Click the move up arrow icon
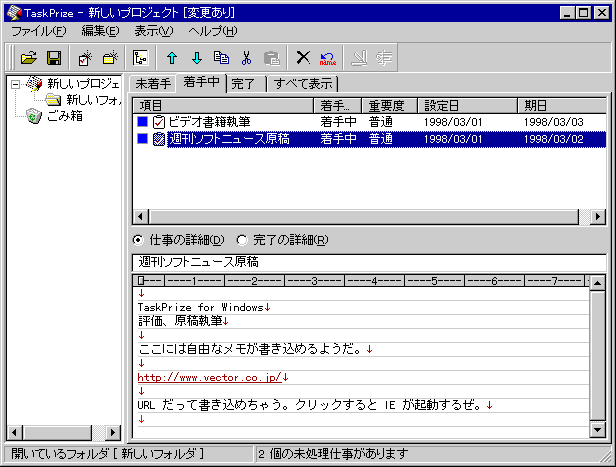The height and width of the screenshot is (467, 616). coord(172,58)
